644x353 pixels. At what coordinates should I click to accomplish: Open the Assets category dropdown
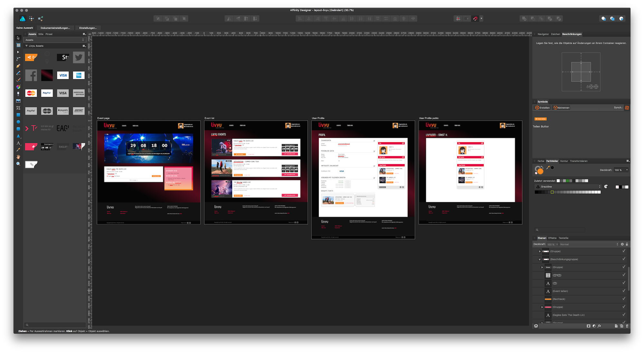(x=55, y=40)
